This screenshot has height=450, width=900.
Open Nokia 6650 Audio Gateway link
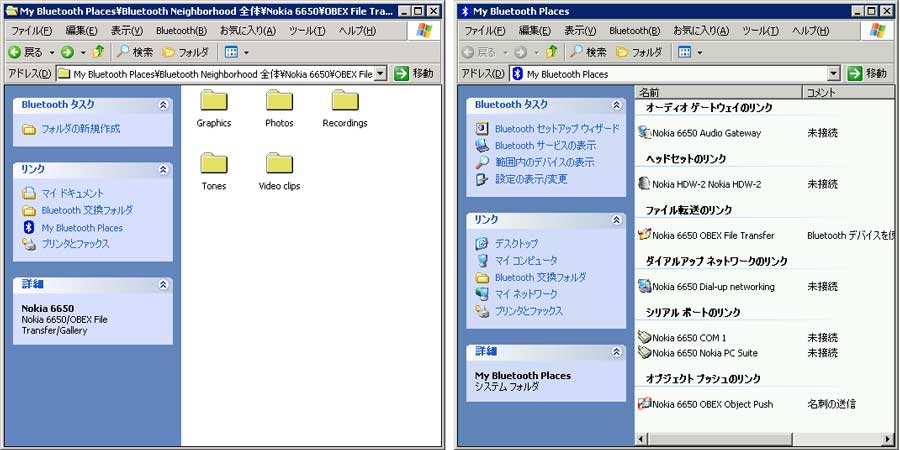click(705, 133)
